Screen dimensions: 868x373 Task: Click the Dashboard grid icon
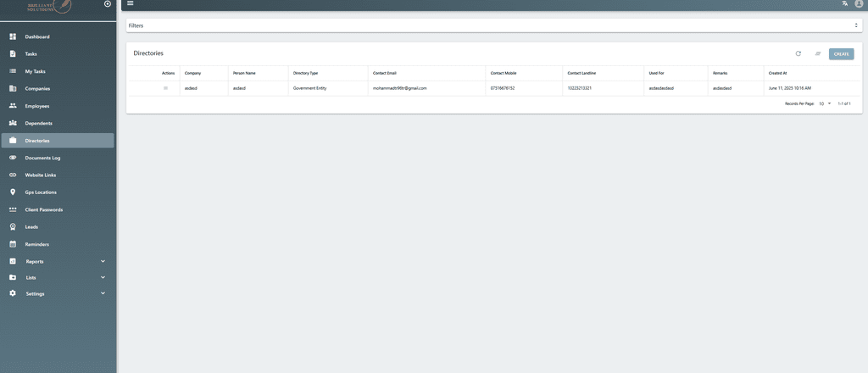[x=13, y=36]
